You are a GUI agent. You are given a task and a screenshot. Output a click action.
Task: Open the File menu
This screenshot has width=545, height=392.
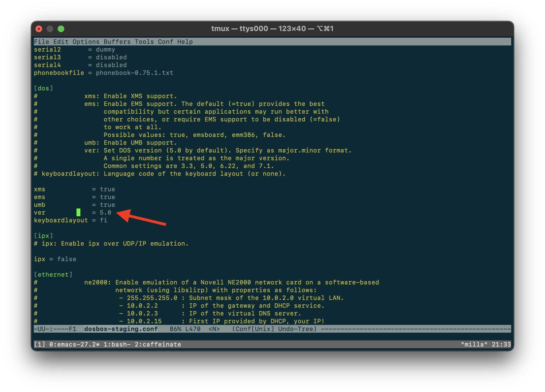tap(42, 42)
